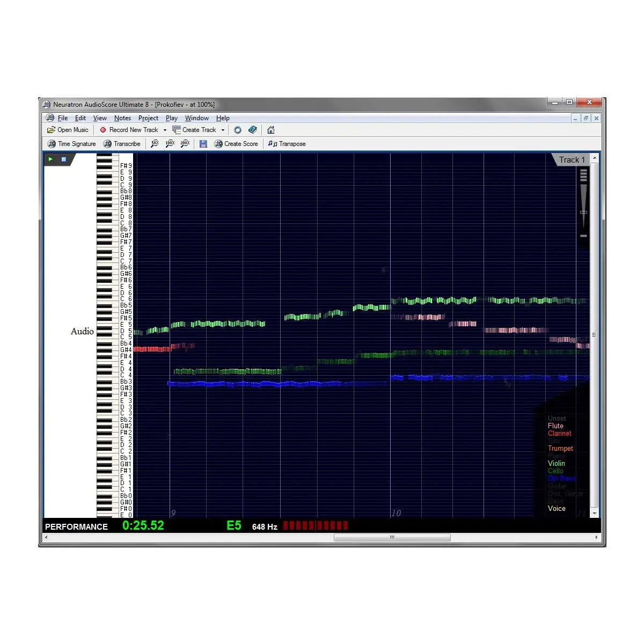Save the current project
644x644 pixels.
click(203, 143)
